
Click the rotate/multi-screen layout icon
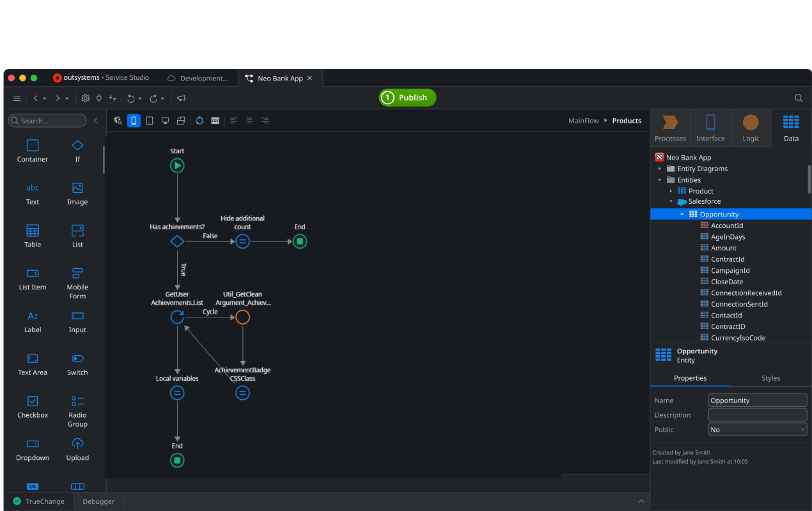pyautogui.click(x=181, y=121)
